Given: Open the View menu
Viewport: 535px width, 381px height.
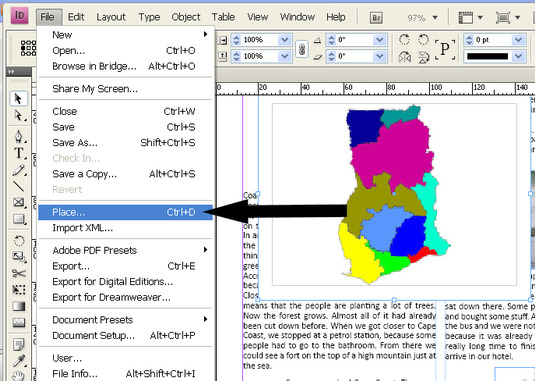Looking at the screenshot, I should 258,17.
